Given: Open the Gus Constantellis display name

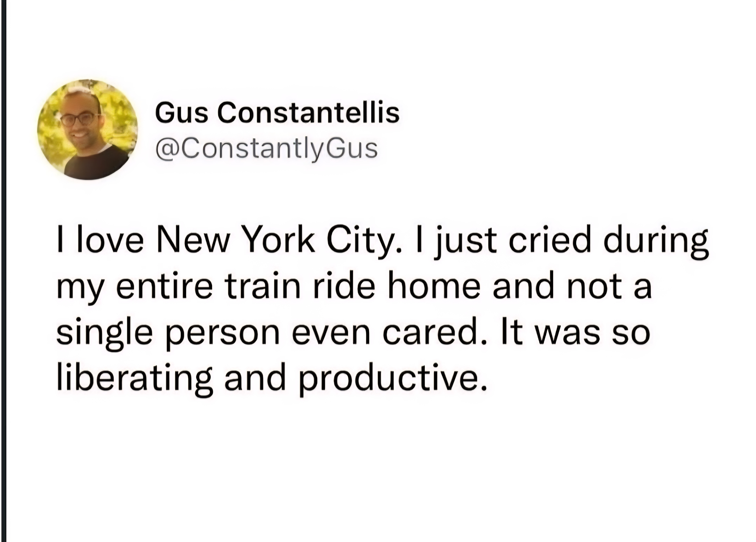Looking at the screenshot, I should [277, 112].
